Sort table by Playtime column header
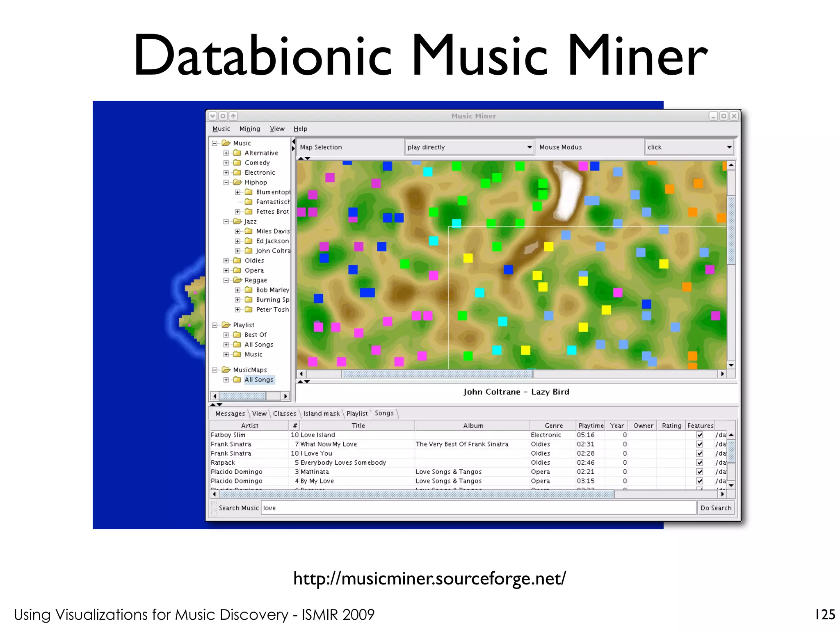 (x=591, y=426)
